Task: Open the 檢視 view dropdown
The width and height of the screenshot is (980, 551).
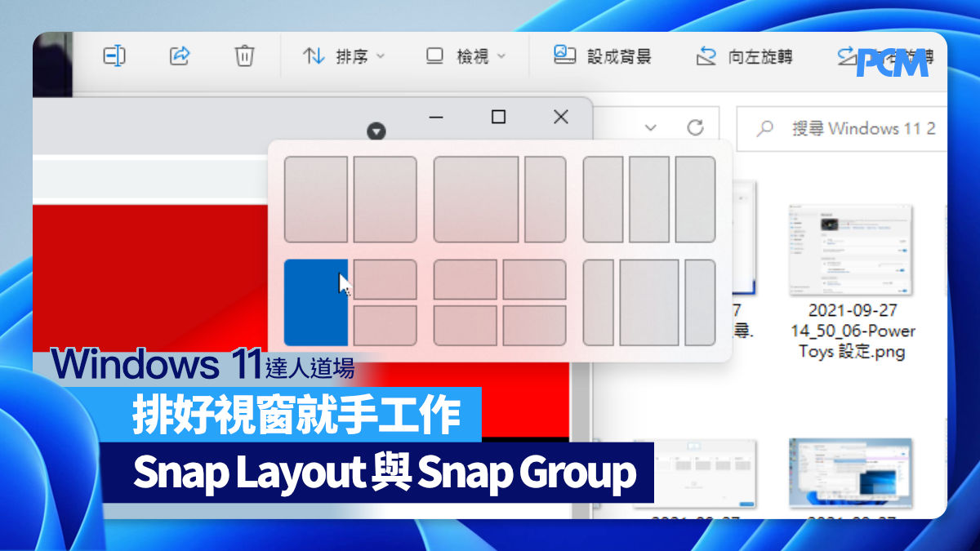Action: point(464,56)
